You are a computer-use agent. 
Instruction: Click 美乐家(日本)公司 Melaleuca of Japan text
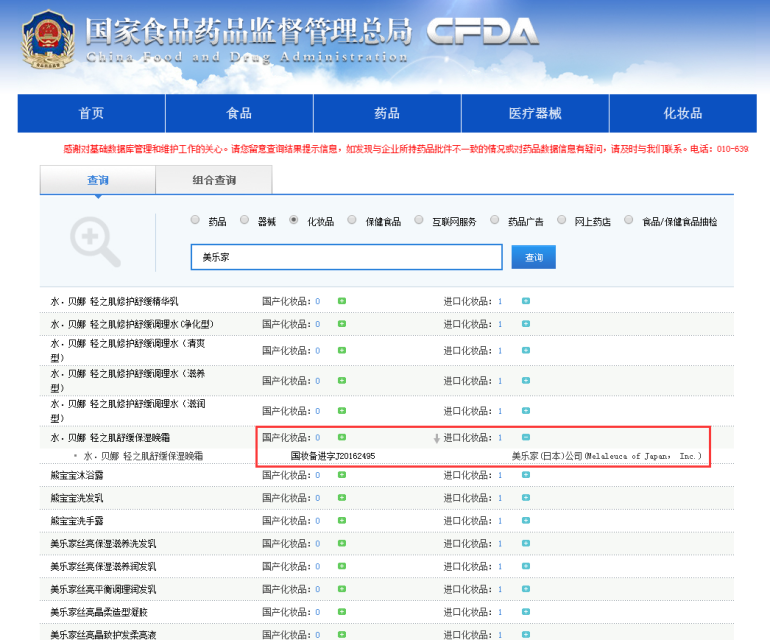pos(607,456)
